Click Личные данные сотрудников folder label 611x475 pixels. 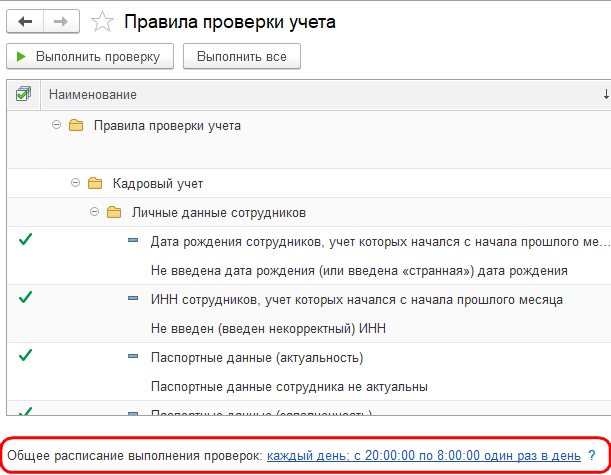click(219, 213)
